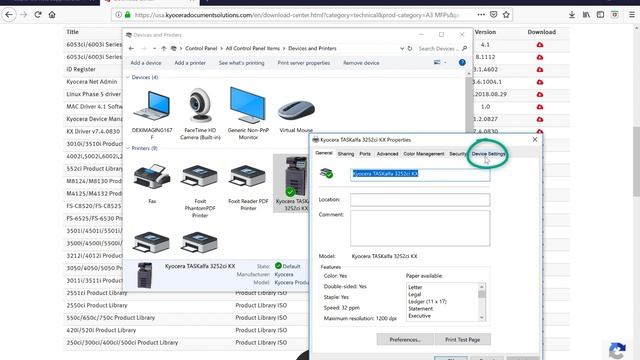Open the browser downloads panel

click(572, 15)
